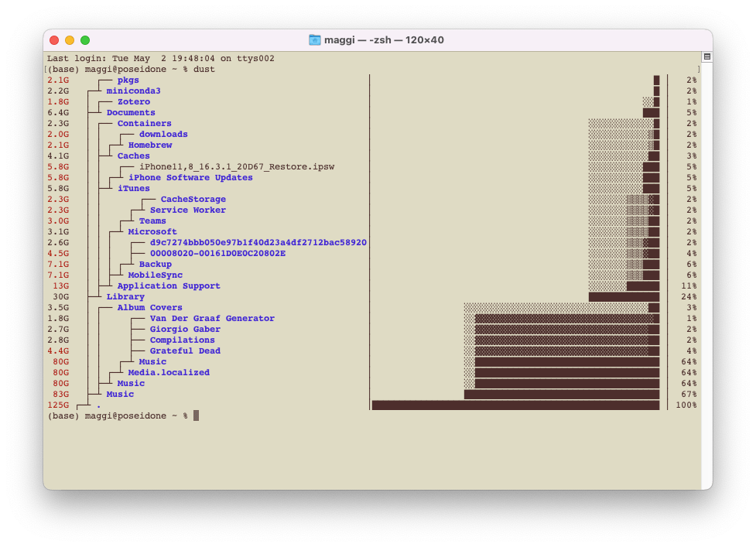The image size is (756, 547).
Task: Close the terminal window with the red button
Action: (x=54, y=40)
